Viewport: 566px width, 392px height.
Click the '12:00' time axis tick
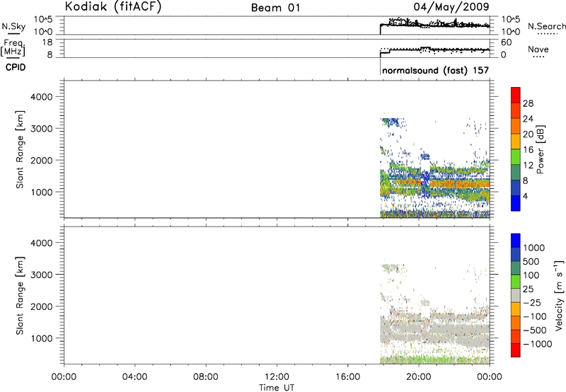click(277, 377)
